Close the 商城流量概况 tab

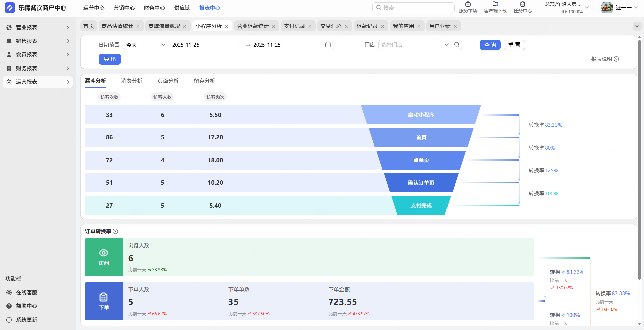(185, 26)
